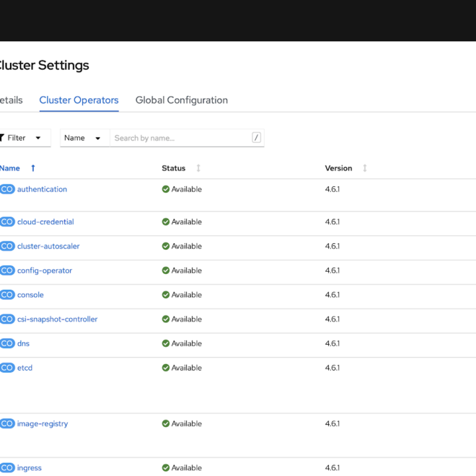
Task: Click the CO badge beside dns
Action: click(x=7, y=343)
